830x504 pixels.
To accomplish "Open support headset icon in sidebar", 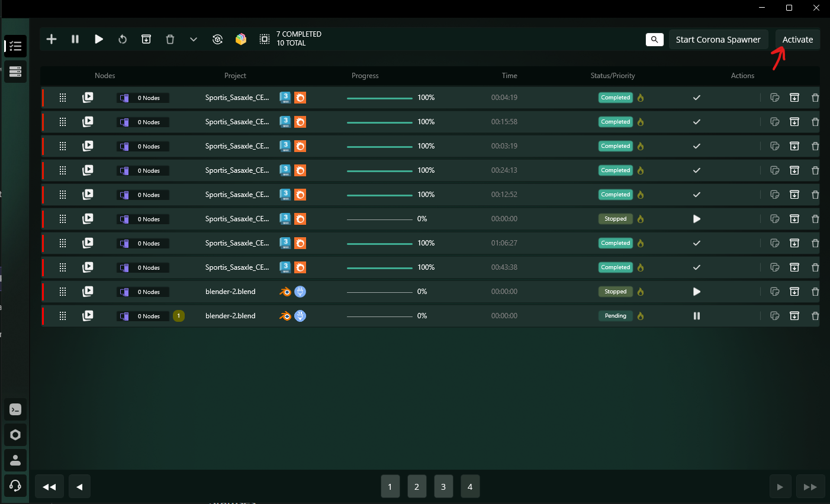I will 15,486.
